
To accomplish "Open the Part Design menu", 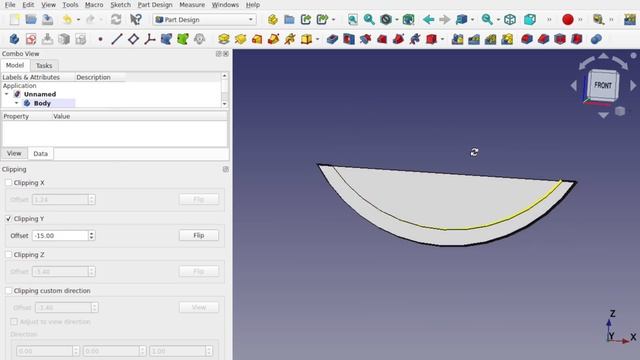I will pyautogui.click(x=155, y=5).
